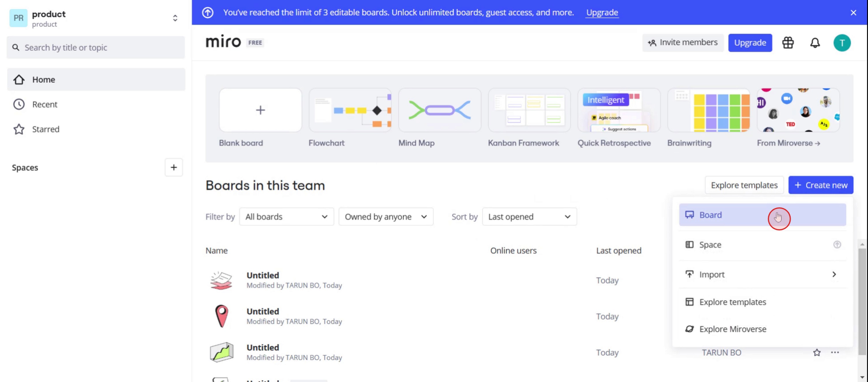
Task: Open the gift box rewards icon
Action: 788,43
